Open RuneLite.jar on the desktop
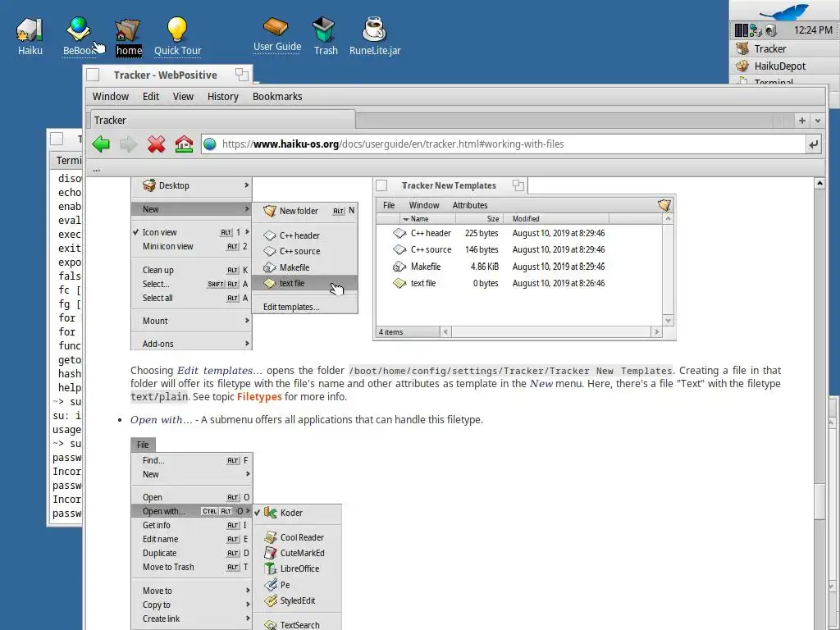This screenshot has width=840, height=630. coord(374,35)
